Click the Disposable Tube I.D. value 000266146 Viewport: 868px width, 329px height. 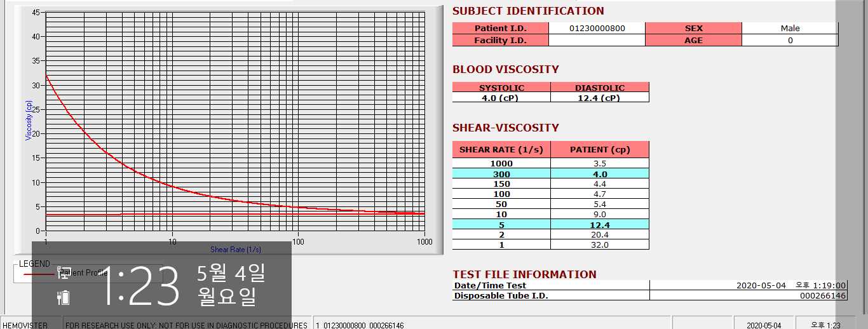click(823, 296)
